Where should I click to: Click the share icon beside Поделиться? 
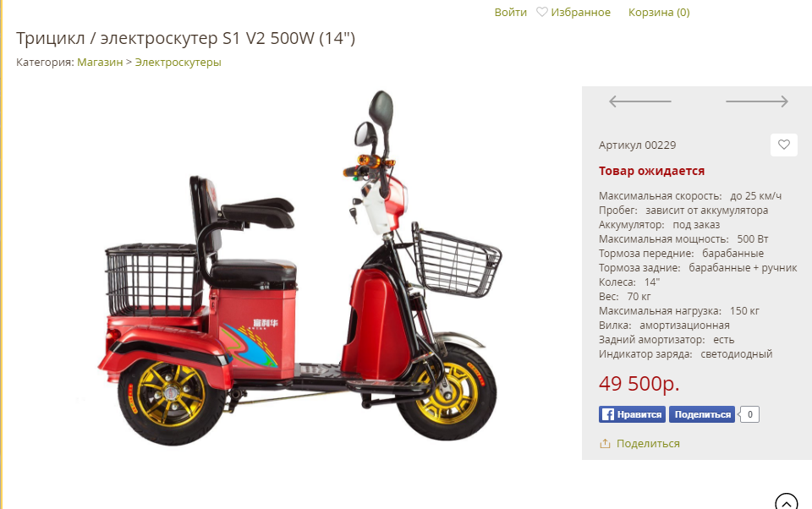pos(605,443)
